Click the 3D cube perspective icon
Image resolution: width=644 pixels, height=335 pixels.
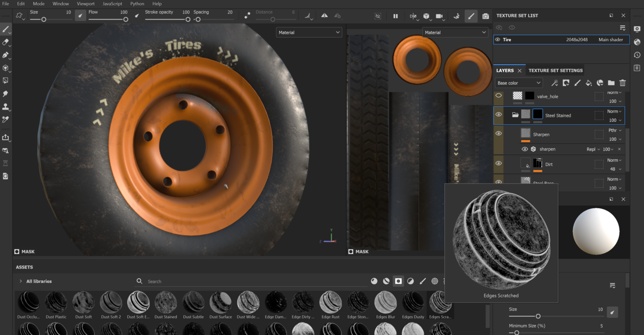click(x=427, y=16)
